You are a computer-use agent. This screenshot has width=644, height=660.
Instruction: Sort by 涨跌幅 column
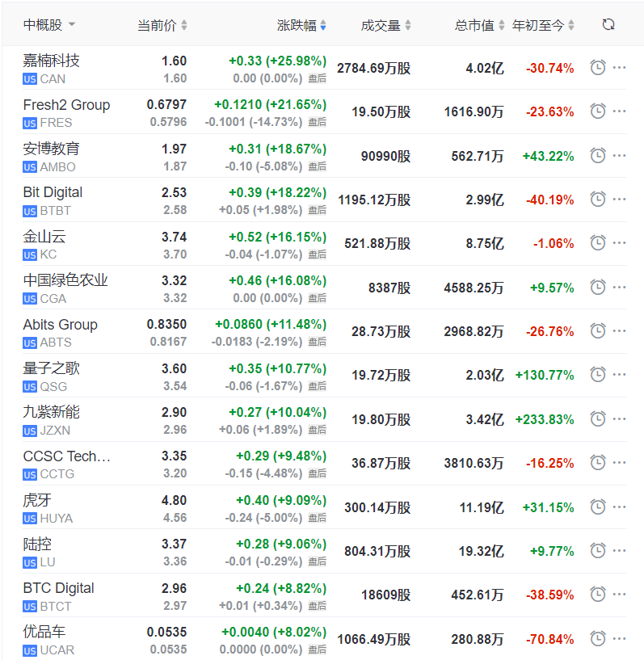point(301,25)
